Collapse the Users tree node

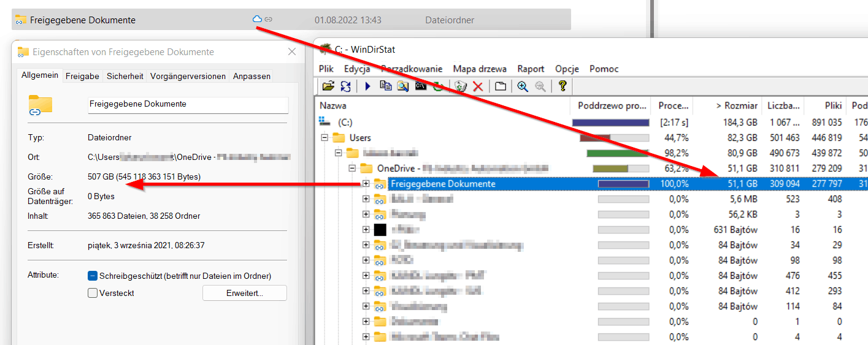click(x=325, y=138)
